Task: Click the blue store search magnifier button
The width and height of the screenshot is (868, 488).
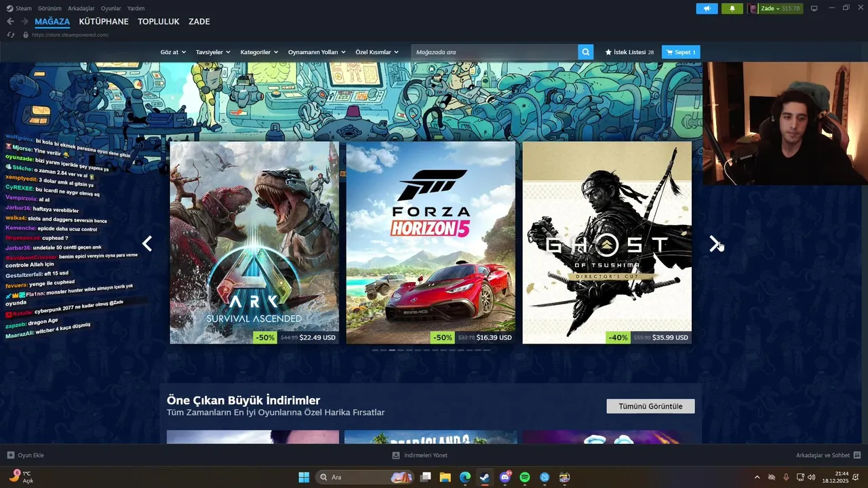Action: pyautogui.click(x=586, y=52)
